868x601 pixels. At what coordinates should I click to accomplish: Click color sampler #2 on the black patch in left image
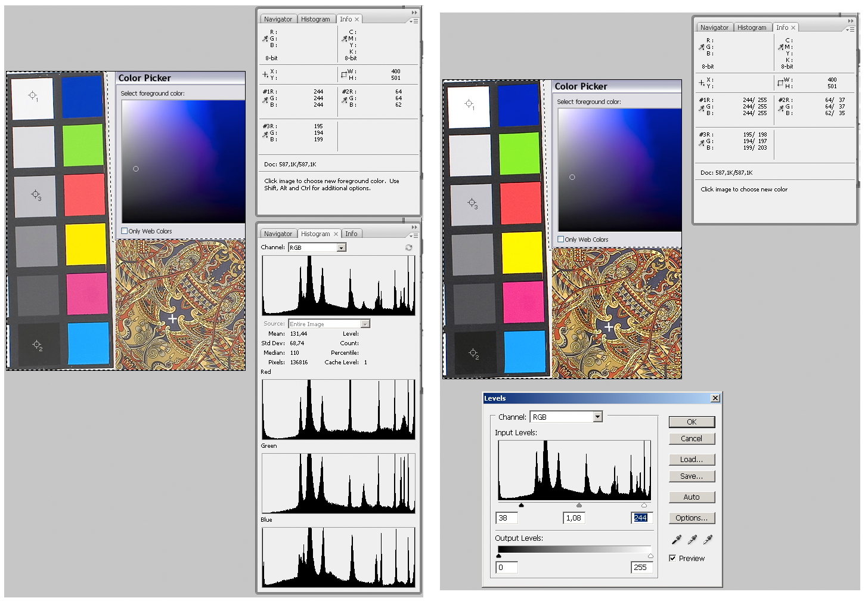tap(36, 344)
